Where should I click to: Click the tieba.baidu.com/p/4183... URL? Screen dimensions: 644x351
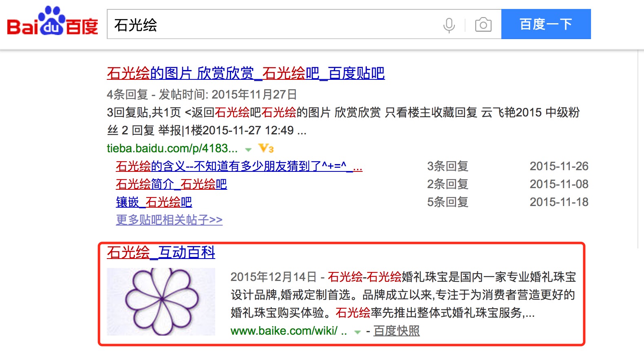tap(172, 149)
